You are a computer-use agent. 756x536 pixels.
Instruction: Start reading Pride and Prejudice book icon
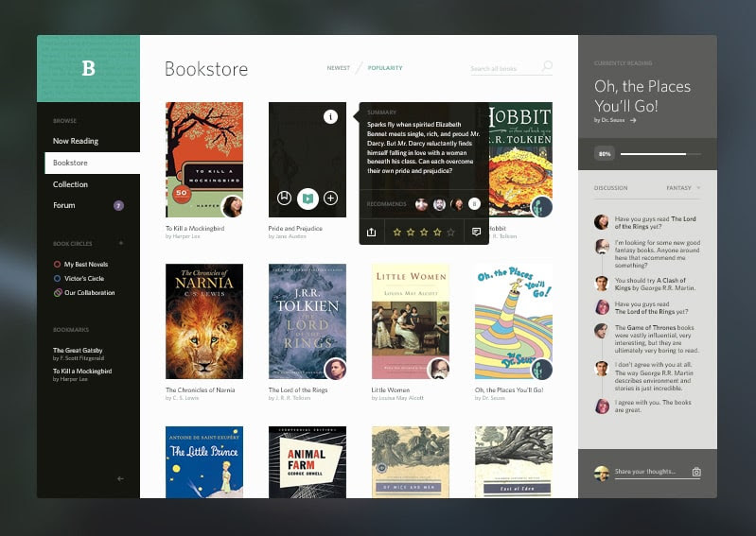[308, 198]
